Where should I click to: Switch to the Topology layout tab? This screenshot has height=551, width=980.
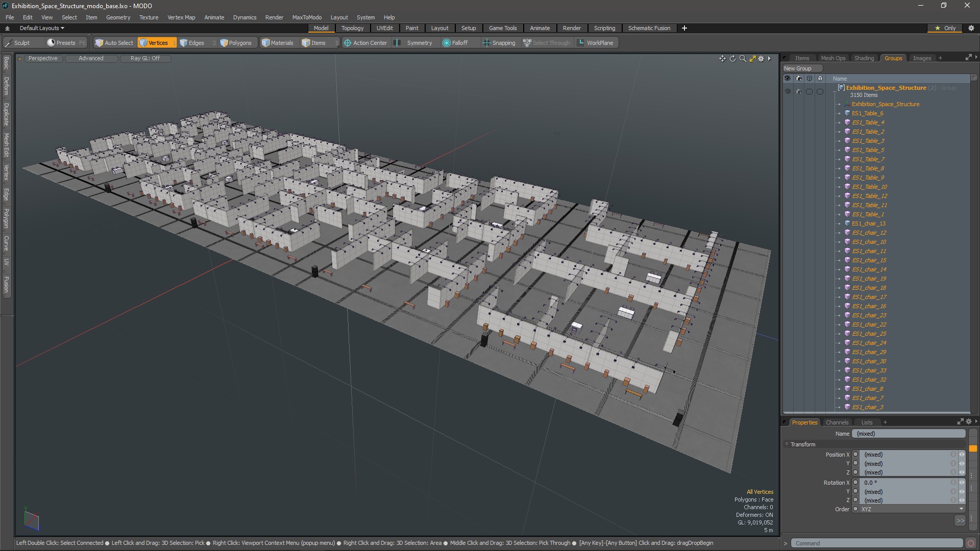pos(352,28)
